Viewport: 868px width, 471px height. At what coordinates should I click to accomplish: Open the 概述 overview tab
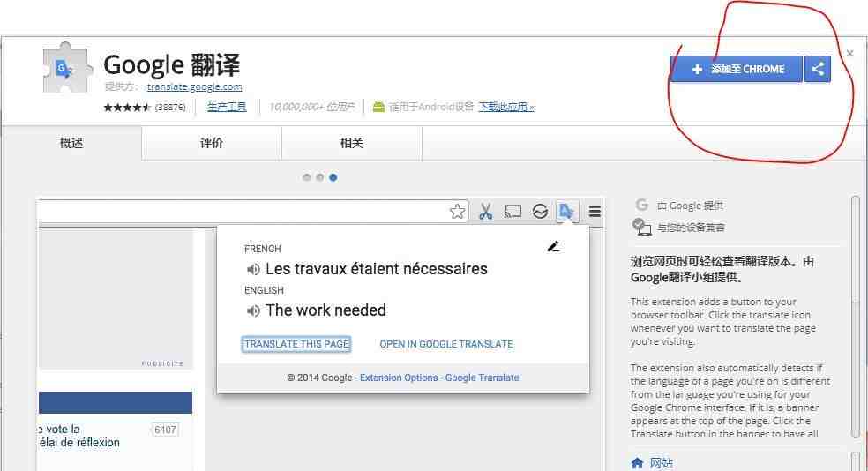71,144
